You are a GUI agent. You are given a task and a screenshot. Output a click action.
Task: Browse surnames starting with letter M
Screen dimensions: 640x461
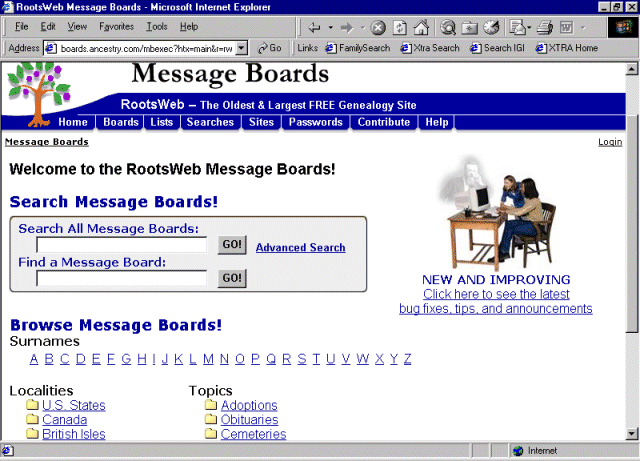208,359
